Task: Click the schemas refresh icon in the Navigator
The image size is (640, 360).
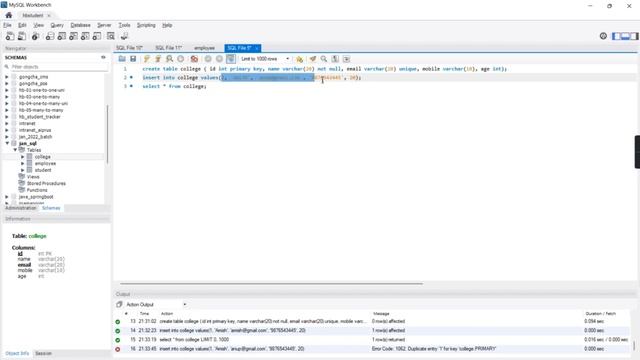Action: 103,58
